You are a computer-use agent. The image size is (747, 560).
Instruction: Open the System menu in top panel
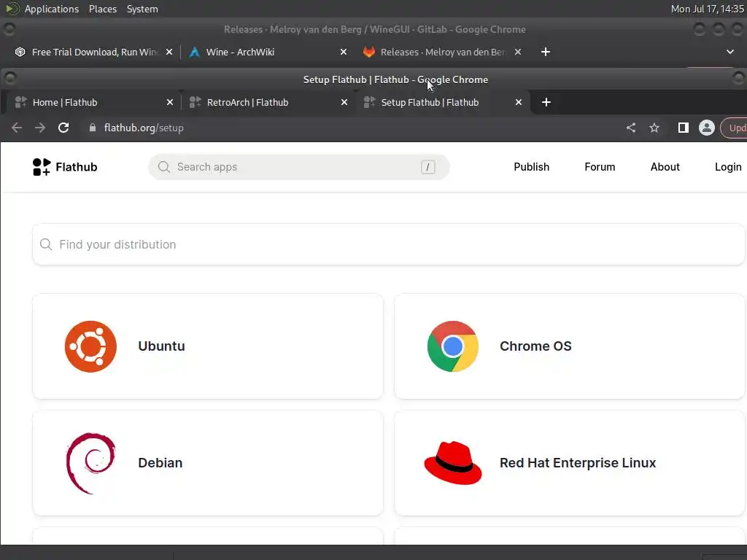pyautogui.click(x=142, y=9)
